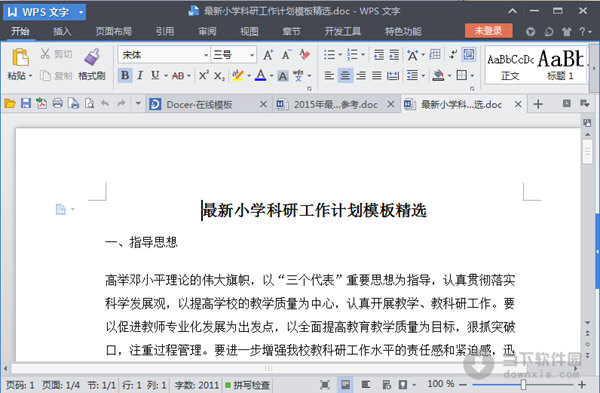
Task: Toggle Underline formatting
Action: pyautogui.click(x=155, y=75)
